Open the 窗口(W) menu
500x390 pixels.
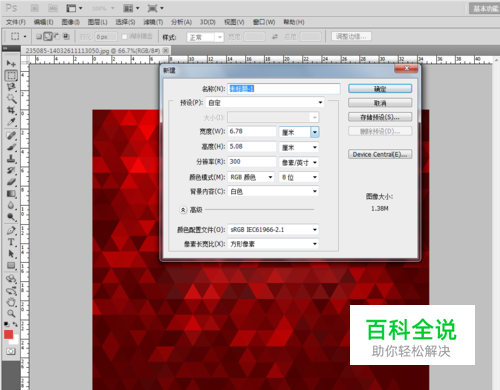pyautogui.click(x=264, y=22)
